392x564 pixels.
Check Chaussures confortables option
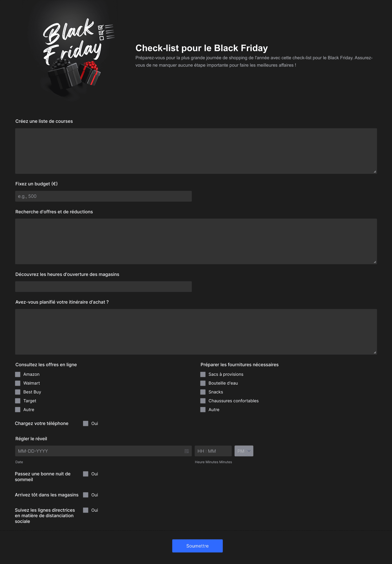click(x=203, y=401)
